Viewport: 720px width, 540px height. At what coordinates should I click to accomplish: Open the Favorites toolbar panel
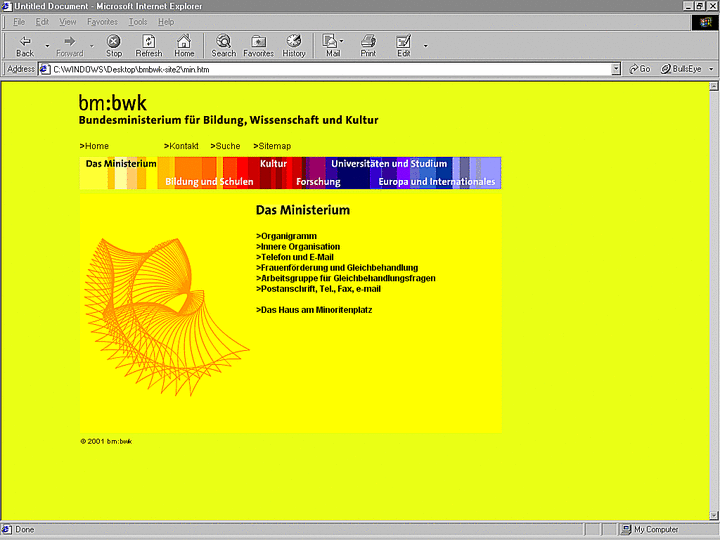tap(259, 46)
